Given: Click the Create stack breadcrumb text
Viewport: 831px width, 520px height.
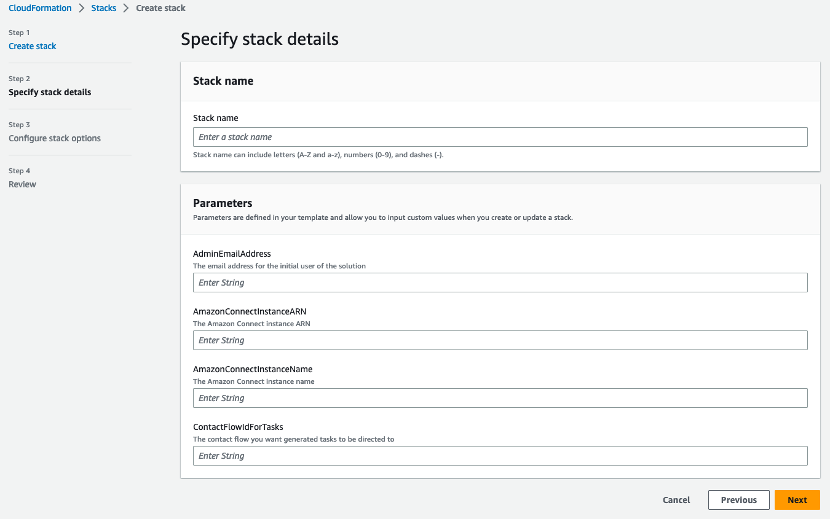Looking at the screenshot, I should (160, 8).
